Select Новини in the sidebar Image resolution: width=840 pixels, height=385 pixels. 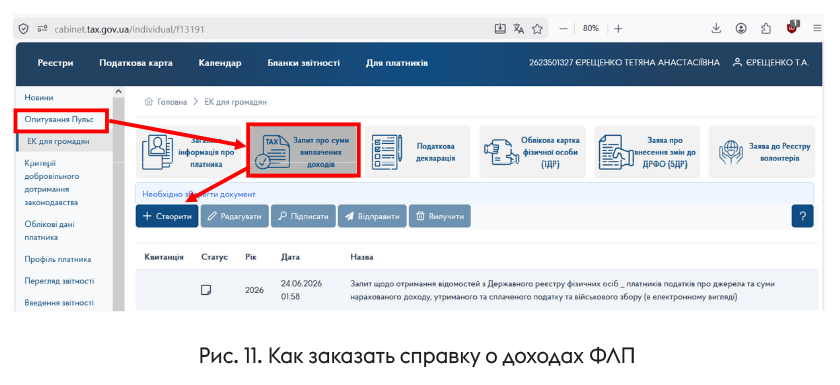click(39, 98)
